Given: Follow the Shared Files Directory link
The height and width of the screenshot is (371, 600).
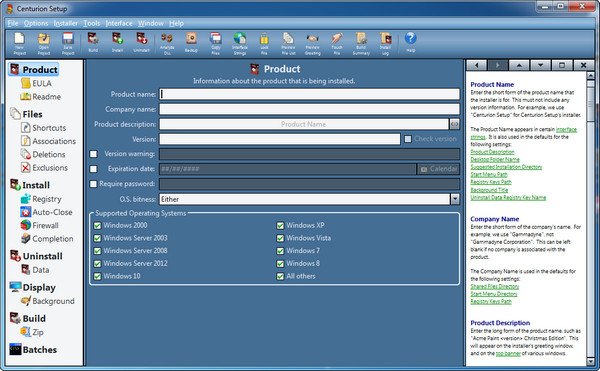Looking at the screenshot, I should [x=494, y=286].
